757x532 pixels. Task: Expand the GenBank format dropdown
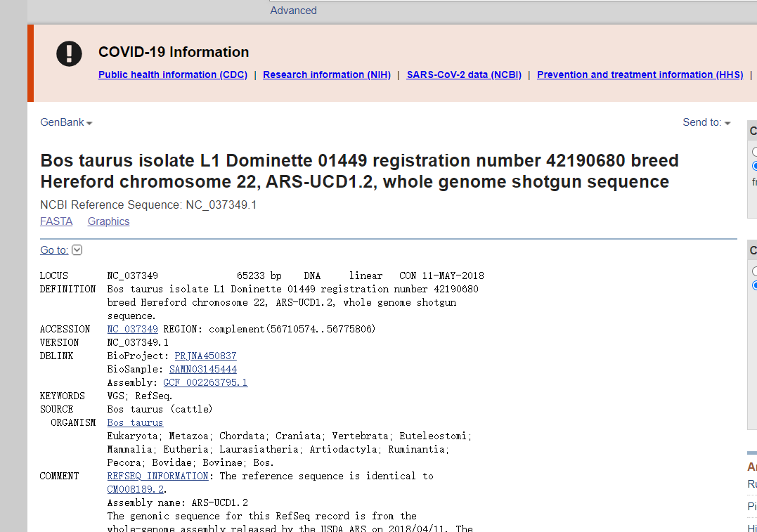[x=66, y=122]
